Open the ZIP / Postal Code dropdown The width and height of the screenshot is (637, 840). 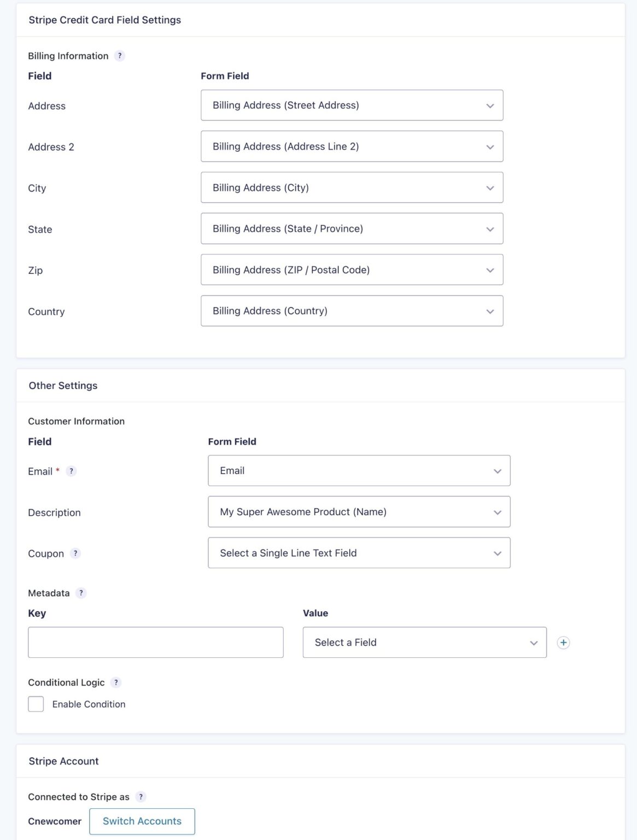(x=352, y=270)
